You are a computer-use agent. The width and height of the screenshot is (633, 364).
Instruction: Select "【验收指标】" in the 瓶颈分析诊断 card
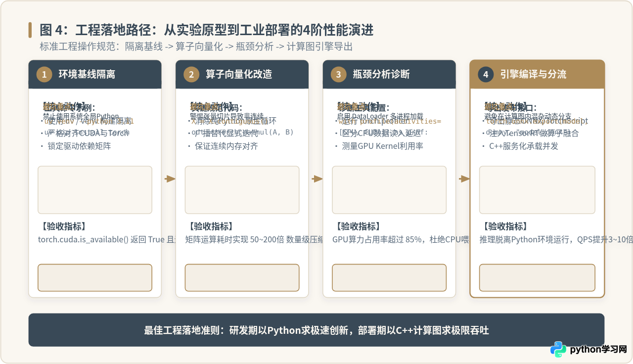[x=358, y=227]
